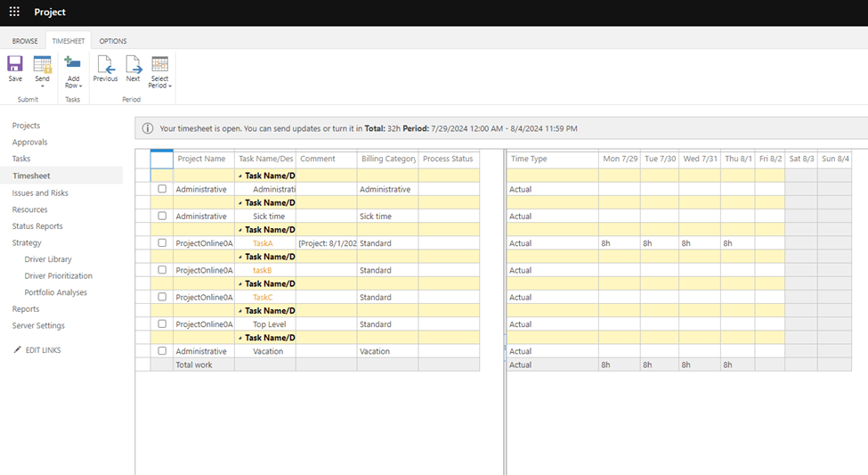Click the EDIT LINKS pencil icon
Screen dimensions: 868x475
18,349
